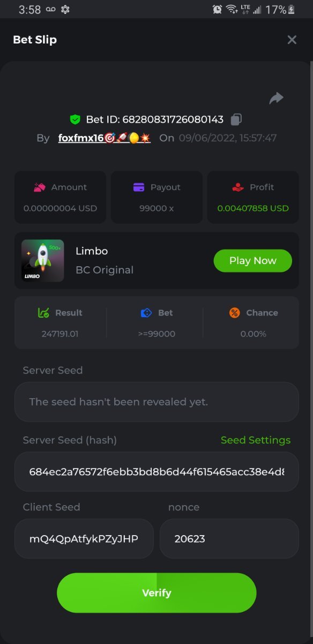This screenshot has height=644, width=313.
Task: Open Seed Settings link
Action: tap(256, 440)
